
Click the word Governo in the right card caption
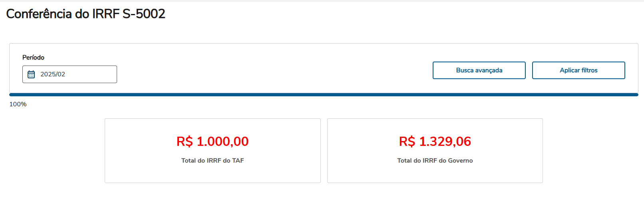[x=460, y=161]
